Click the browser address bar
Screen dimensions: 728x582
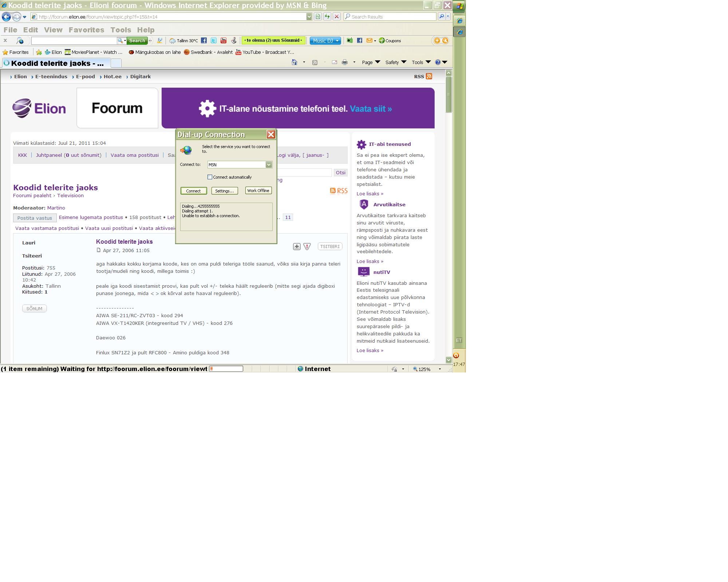click(x=171, y=17)
